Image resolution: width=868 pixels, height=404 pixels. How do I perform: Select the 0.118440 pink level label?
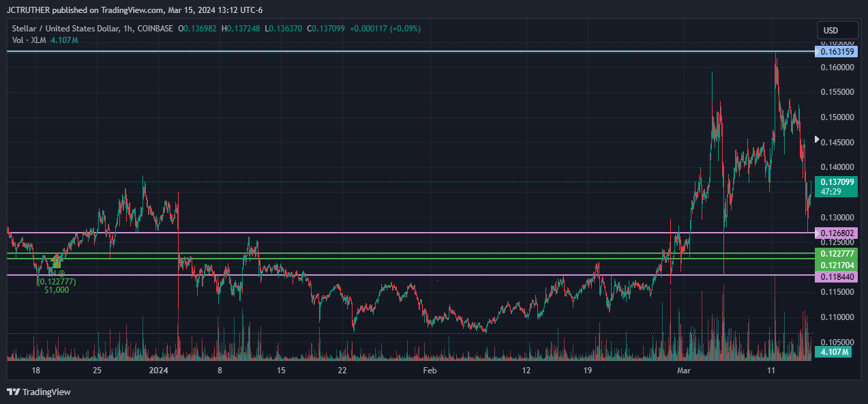pyautogui.click(x=836, y=276)
